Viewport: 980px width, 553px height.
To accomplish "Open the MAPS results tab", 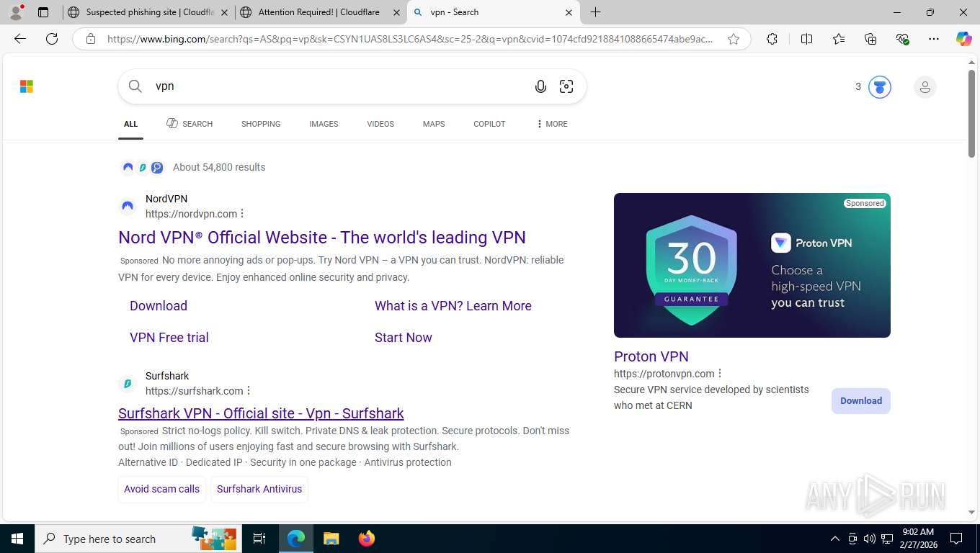I will pyautogui.click(x=434, y=124).
